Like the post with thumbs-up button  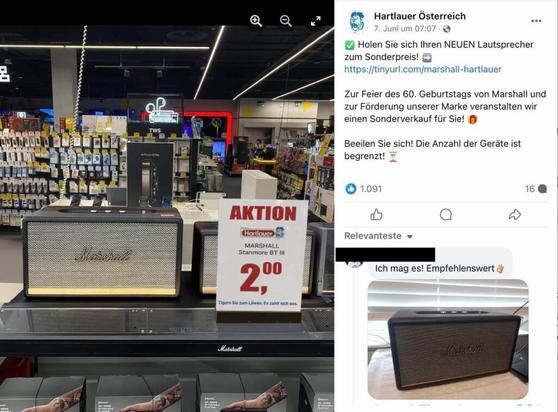point(376,215)
